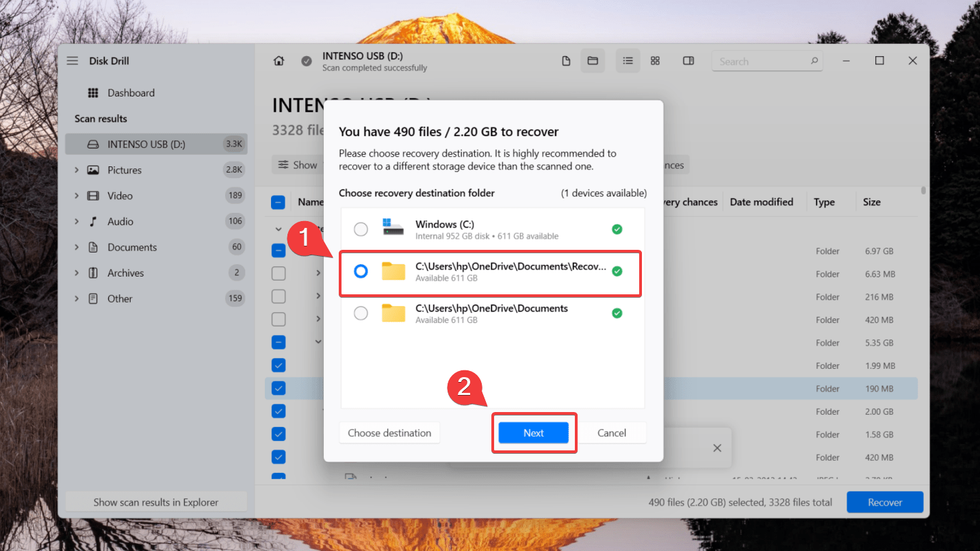The width and height of the screenshot is (980, 551).
Task: Expand the Documents category chevron
Action: [77, 247]
